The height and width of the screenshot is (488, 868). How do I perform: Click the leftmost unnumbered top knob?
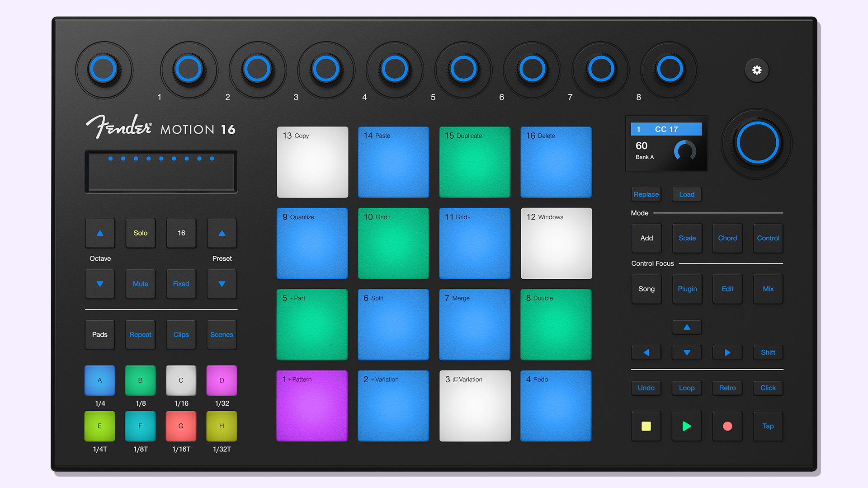(x=104, y=70)
